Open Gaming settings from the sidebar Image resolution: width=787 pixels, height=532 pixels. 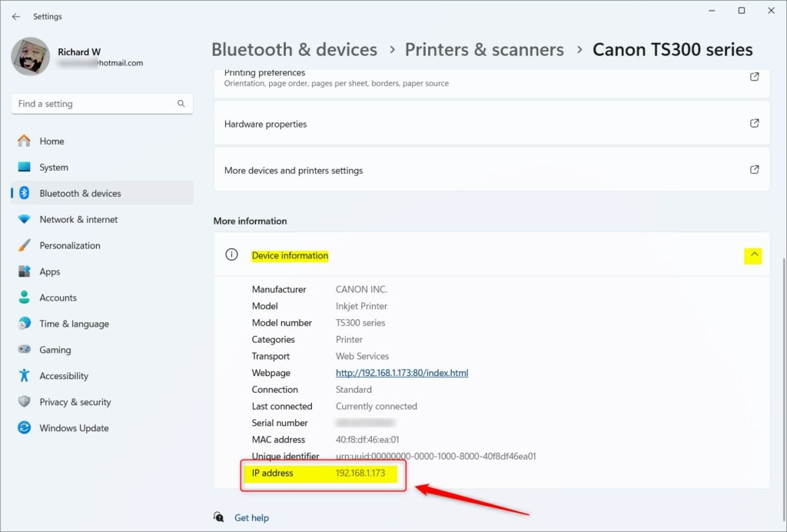54,350
